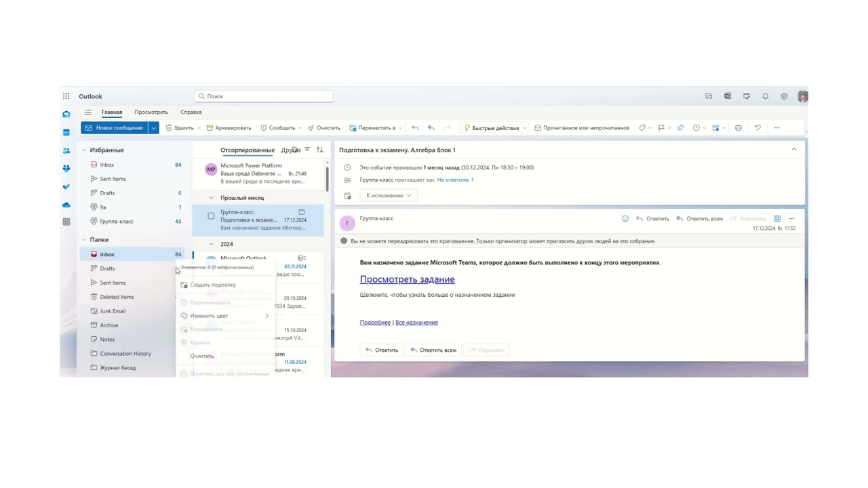Open the More apps icon in rail
This screenshot has width=868, height=488.
66,222
